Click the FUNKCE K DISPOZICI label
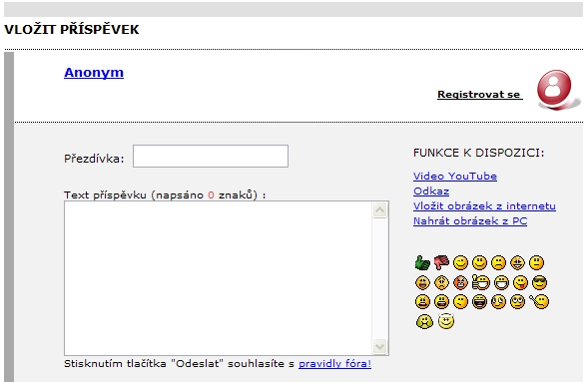The image size is (588, 382). (478, 153)
